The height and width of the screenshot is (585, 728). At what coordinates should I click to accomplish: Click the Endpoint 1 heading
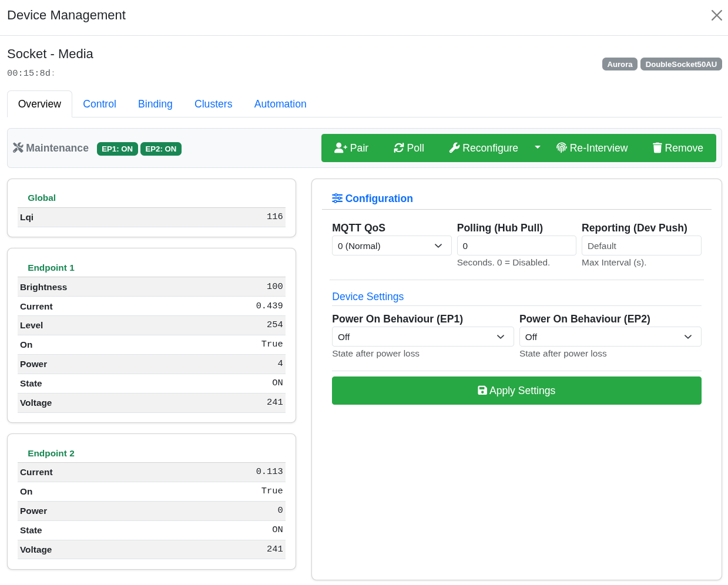[x=51, y=268]
